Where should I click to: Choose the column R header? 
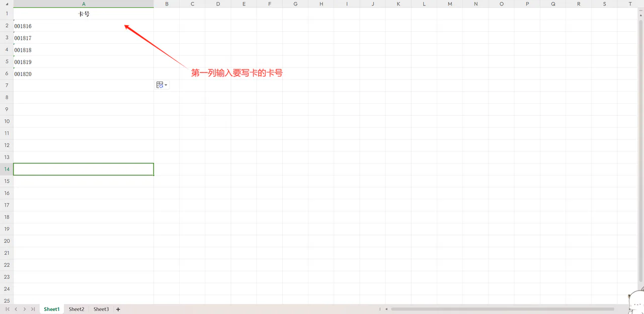pos(579,4)
